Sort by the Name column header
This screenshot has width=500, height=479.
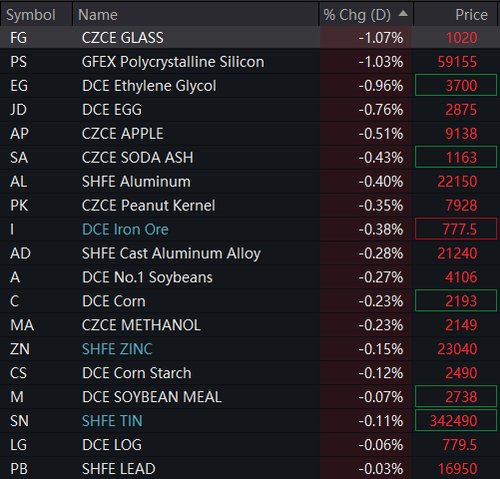pos(98,15)
